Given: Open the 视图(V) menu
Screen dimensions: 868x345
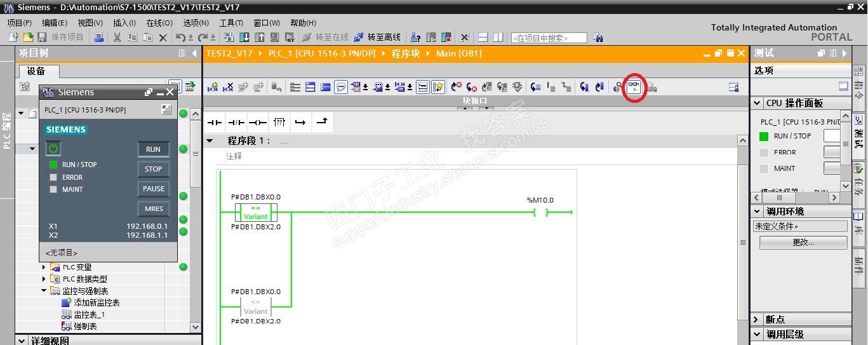Looking at the screenshot, I should tap(90, 22).
